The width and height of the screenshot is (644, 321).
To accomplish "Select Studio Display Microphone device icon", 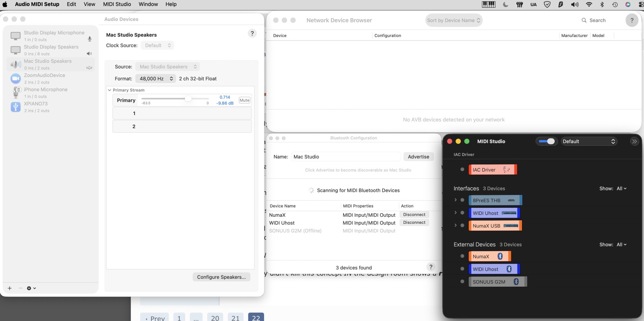I will click(15, 36).
